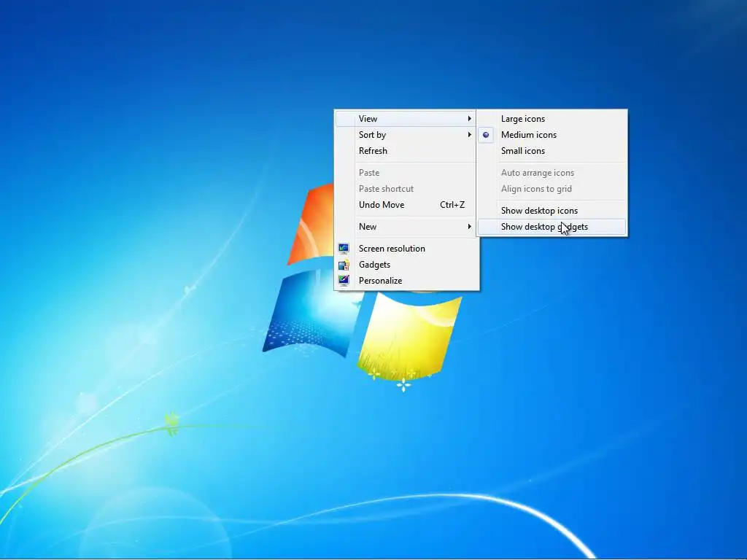Expand the Sort by submenu arrow

click(x=469, y=135)
